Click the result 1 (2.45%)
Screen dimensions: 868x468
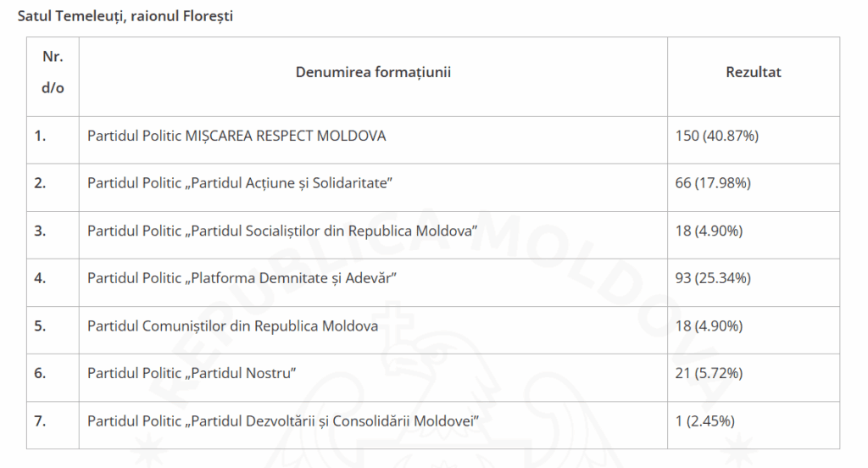(705, 421)
